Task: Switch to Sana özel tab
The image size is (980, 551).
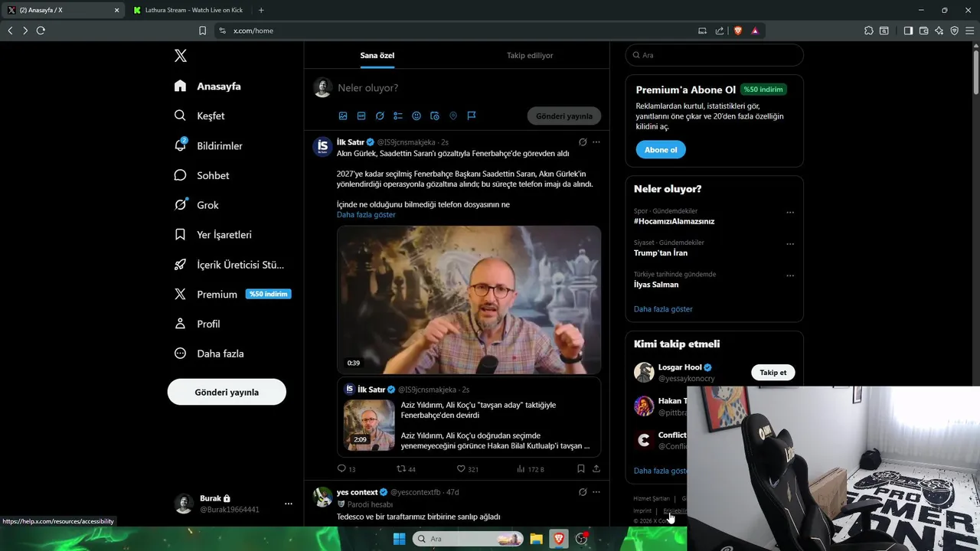Action: coord(377,56)
